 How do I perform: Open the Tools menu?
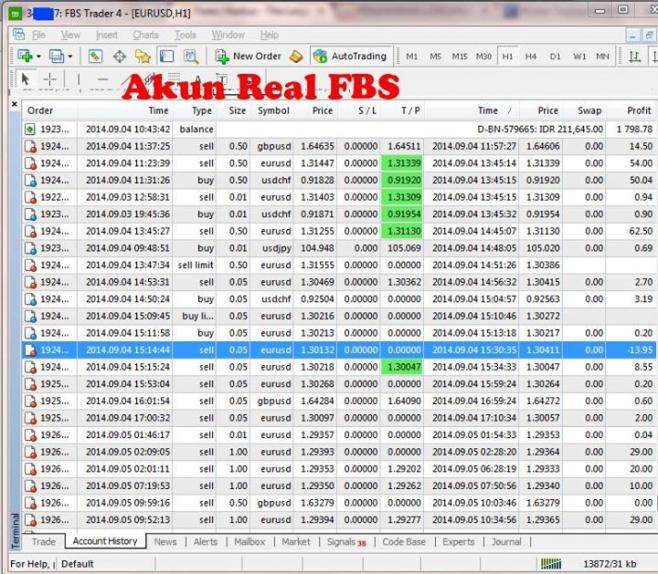pos(185,35)
